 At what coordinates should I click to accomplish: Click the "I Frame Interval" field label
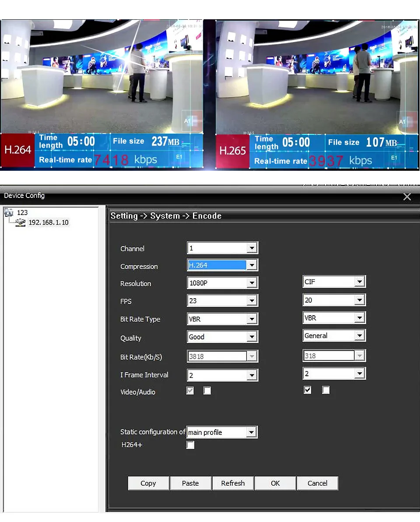click(x=144, y=375)
